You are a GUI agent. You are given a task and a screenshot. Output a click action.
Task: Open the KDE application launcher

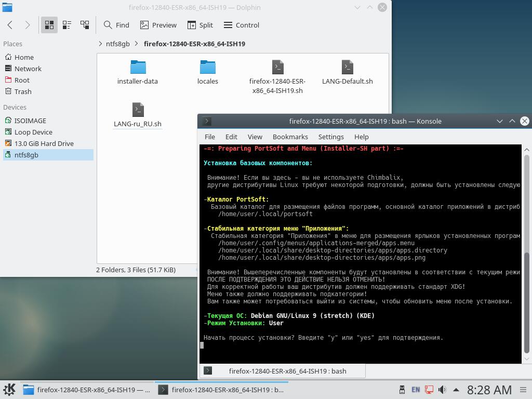point(9,390)
